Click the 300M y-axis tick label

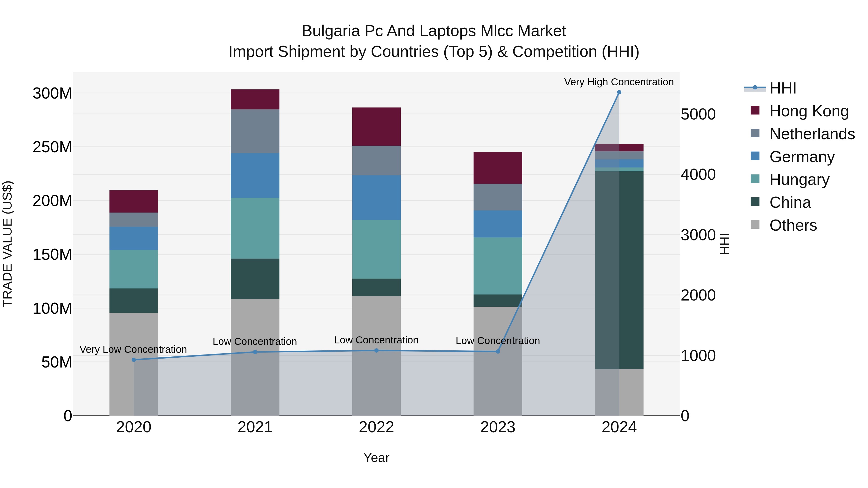[52, 93]
